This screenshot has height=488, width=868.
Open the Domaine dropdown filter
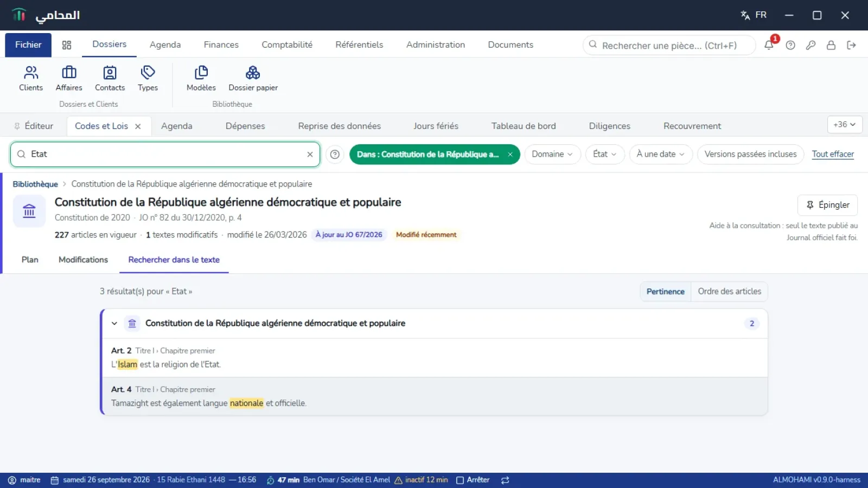point(552,155)
